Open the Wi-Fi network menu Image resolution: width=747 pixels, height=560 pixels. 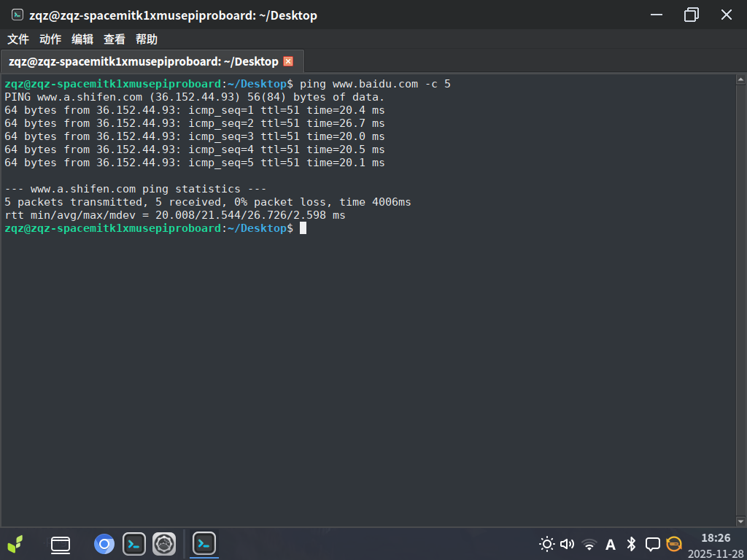589,544
